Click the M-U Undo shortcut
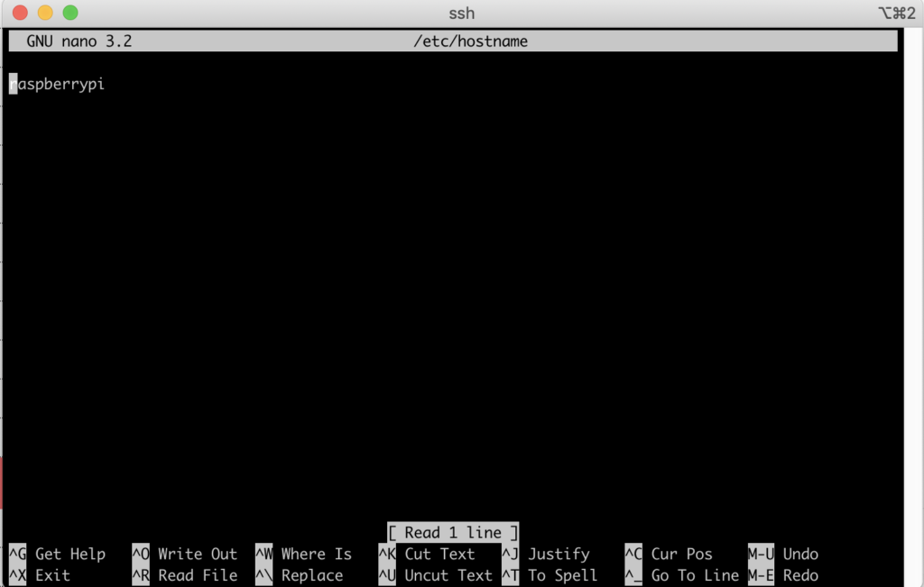The width and height of the screenshot is (924, 587). (783, 554)
